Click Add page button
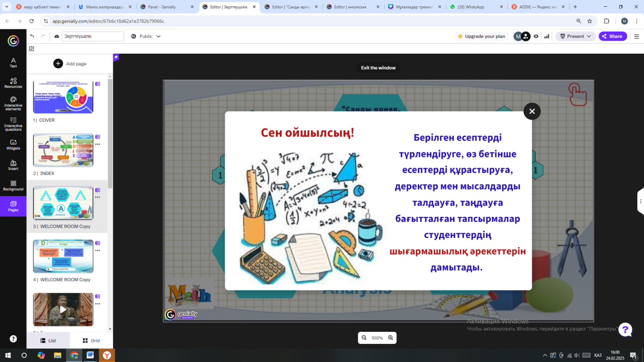The image size is (644, 362). coord(70,64)
